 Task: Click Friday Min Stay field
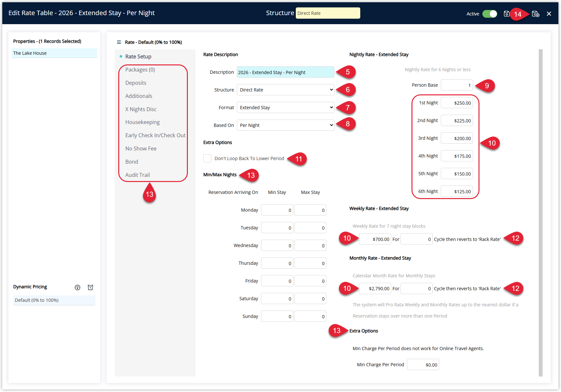pos(277,281)
